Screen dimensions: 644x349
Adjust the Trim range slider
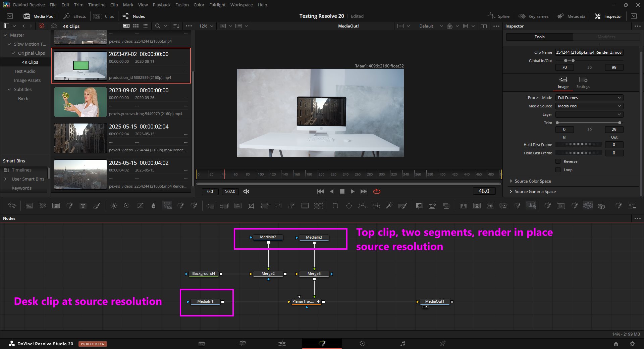588,123
